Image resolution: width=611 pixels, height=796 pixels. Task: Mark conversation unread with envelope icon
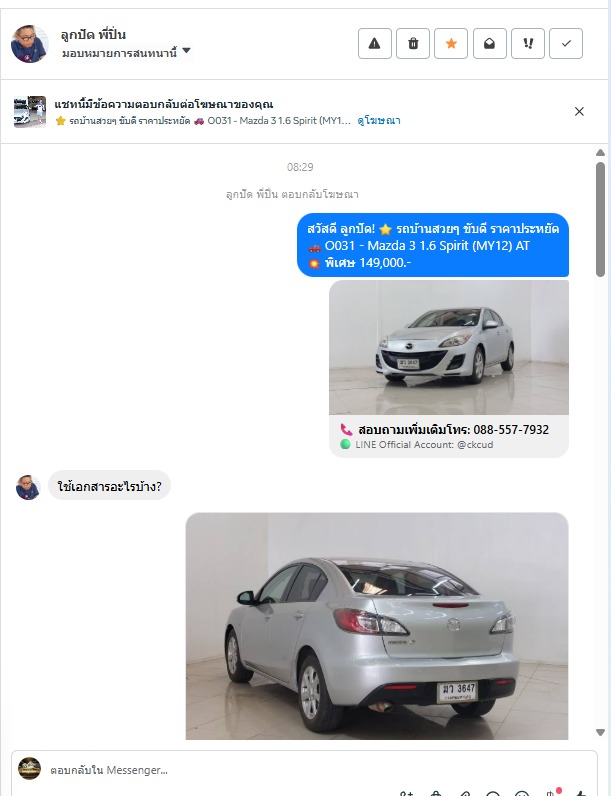pos(490,44)
